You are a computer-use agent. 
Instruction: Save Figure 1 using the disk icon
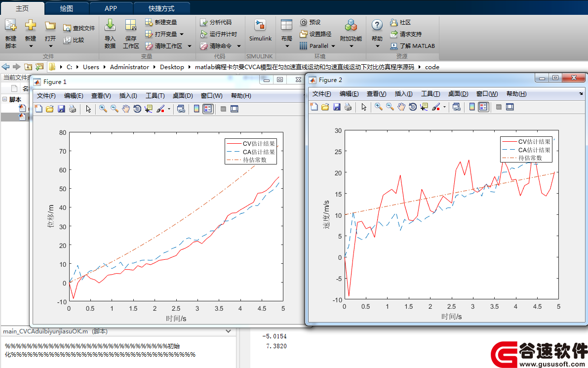[x=61, y=109]
